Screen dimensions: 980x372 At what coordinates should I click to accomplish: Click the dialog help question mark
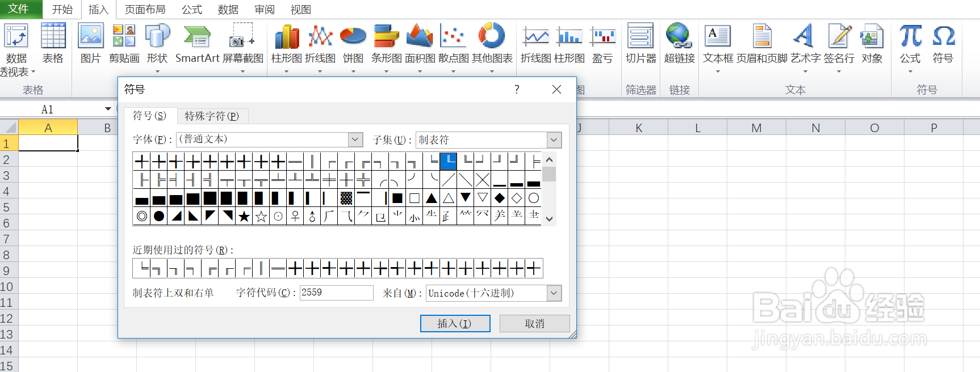(517, 90)
